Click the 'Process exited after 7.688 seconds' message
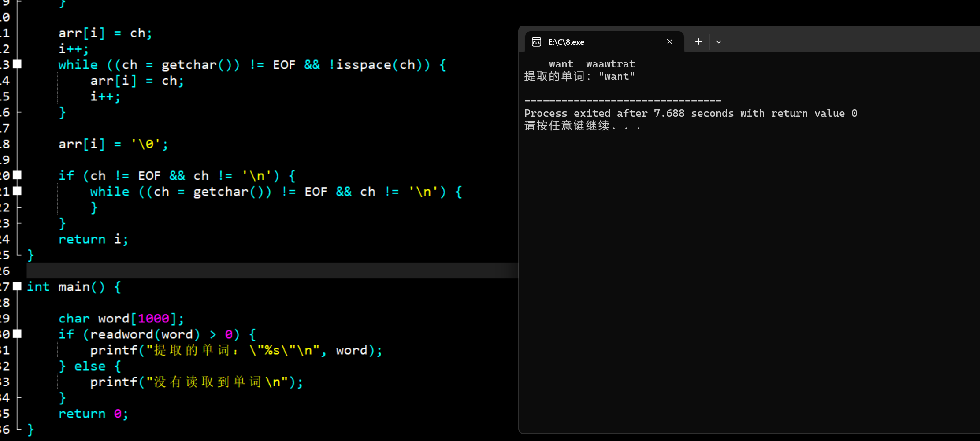This screenshot has height=441, width=980. click(690, 114)
